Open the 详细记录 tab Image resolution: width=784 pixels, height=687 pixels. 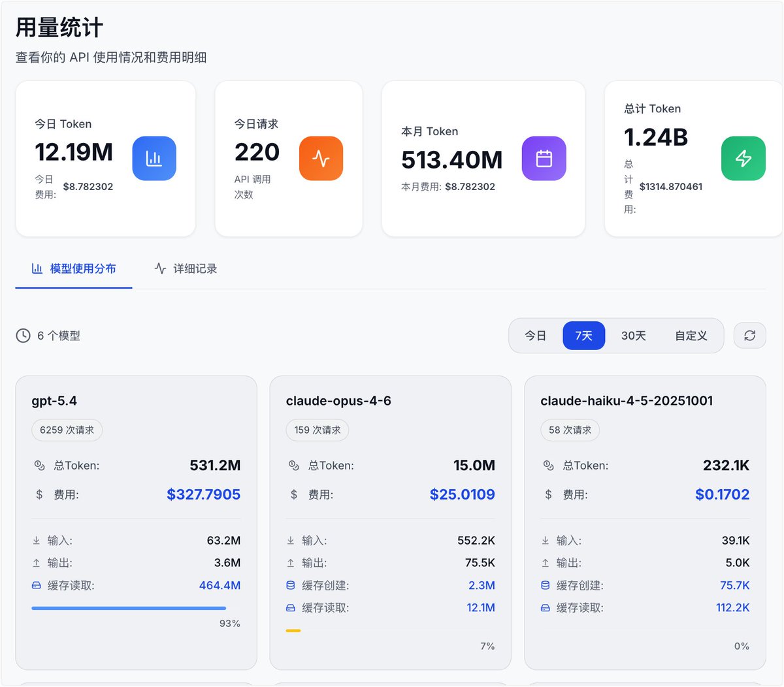tap(186, 268)
